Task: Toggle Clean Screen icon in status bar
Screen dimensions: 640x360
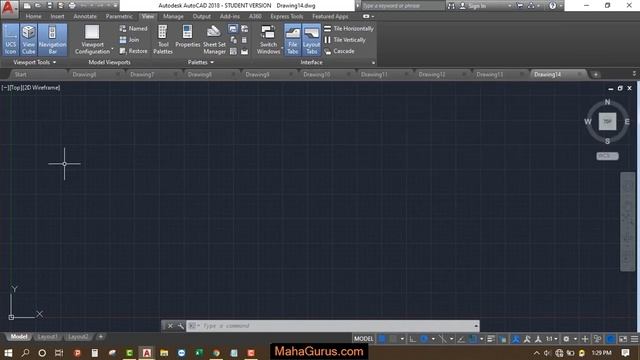Action: click(x=623, y=339)
